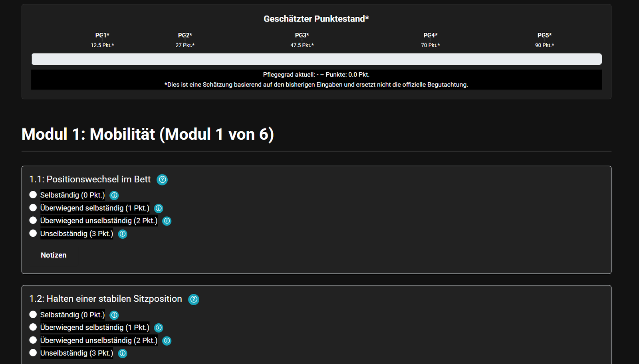Show info for Überwiegend unselbständig in 1.1
This screenshot has height=364, width=639.
point(167,221)
